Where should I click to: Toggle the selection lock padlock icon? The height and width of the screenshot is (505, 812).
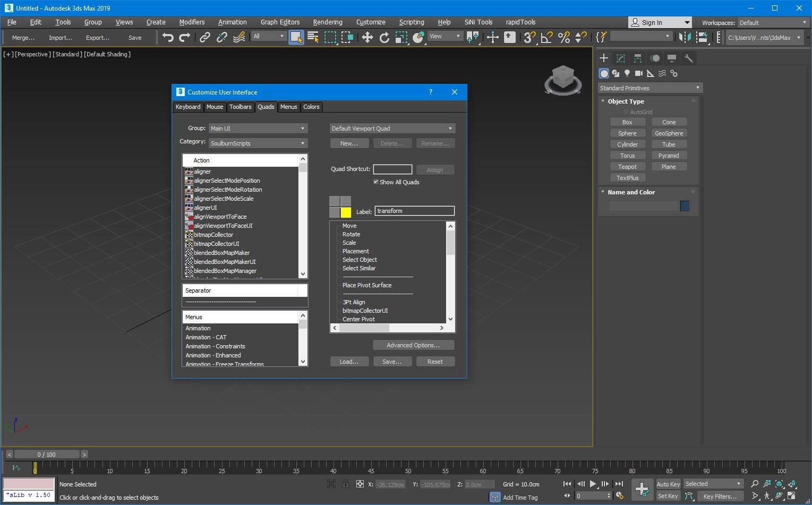[x=346, y=484]
